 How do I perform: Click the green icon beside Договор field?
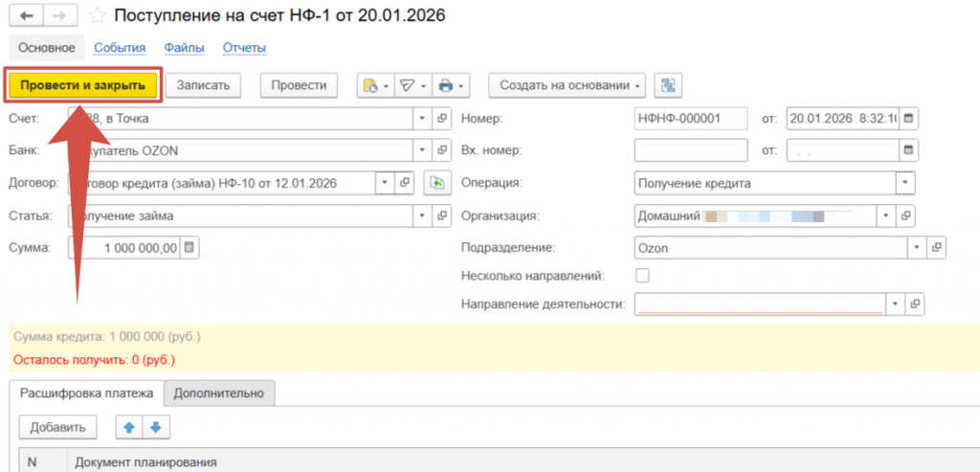437,182
